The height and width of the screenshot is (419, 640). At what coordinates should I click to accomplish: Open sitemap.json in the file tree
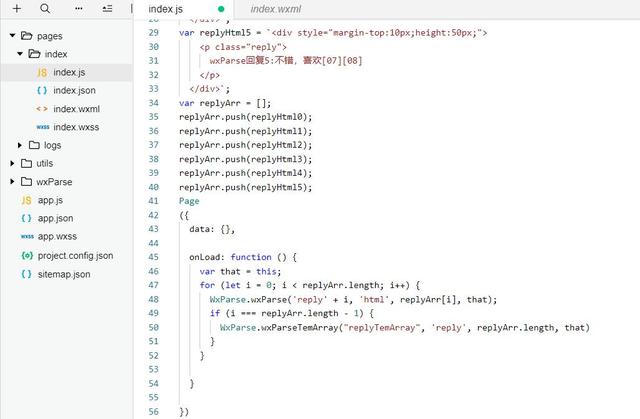coord(64,274)
